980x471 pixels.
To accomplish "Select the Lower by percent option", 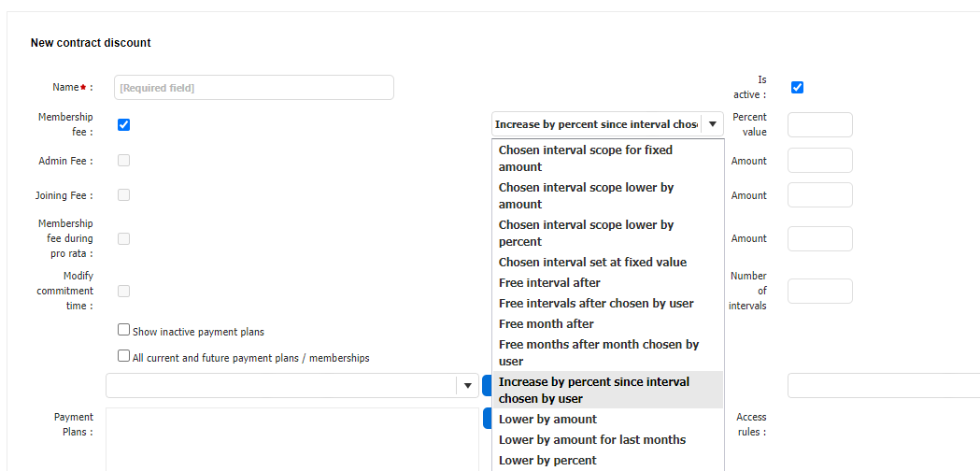I will [x=547, y=461].
